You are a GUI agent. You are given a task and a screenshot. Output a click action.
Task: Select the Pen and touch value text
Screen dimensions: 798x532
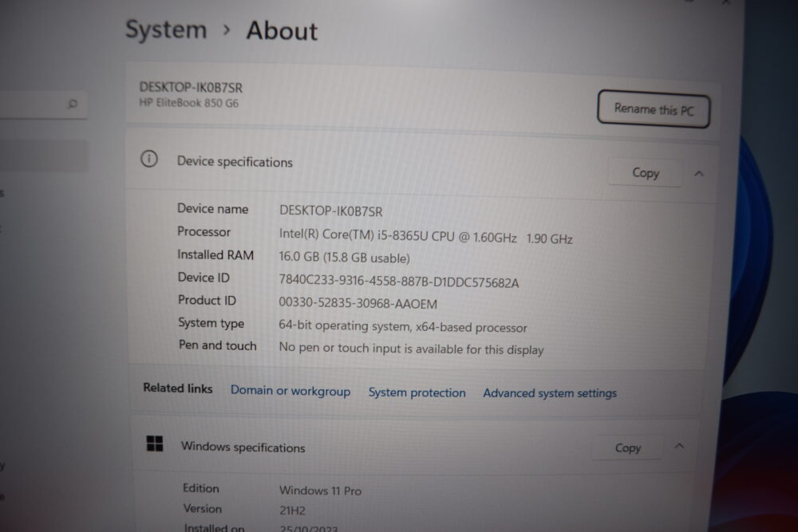click(x=411, y=349)
